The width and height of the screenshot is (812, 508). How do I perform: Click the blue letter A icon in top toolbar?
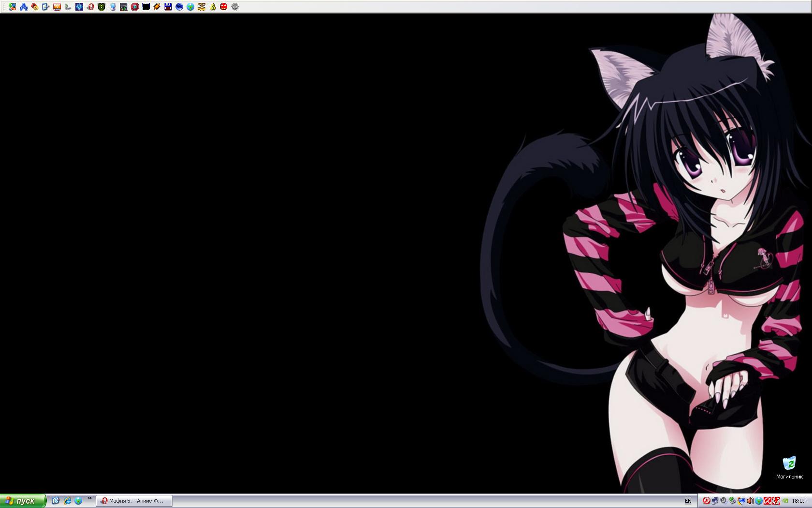(x=23, y=7)
